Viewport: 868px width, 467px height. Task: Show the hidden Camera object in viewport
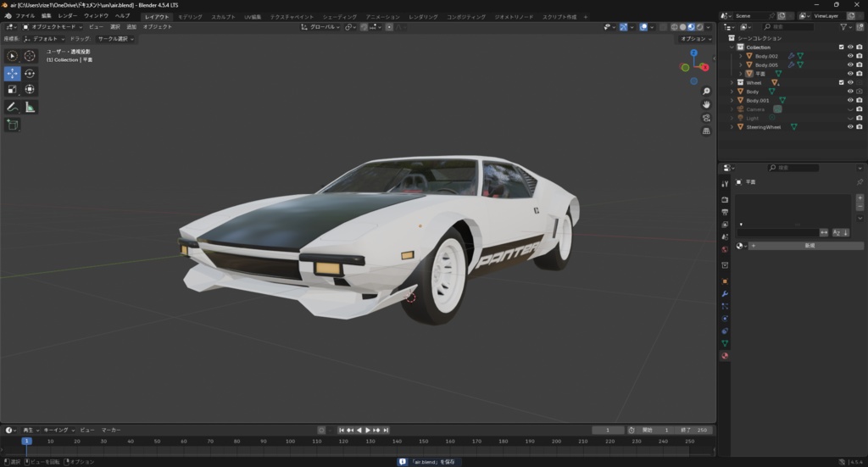[x=850, y=109]
